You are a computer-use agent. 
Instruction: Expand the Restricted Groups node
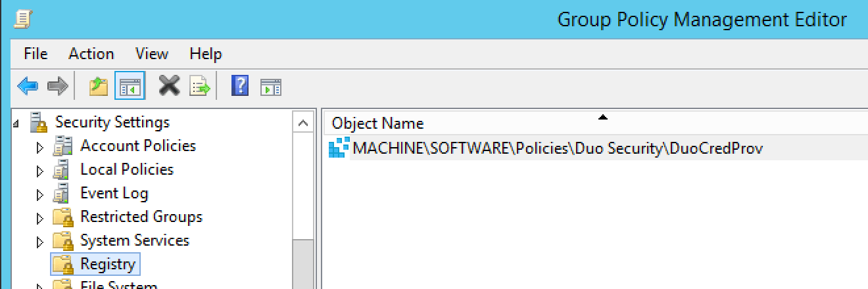tap(40, 219)
